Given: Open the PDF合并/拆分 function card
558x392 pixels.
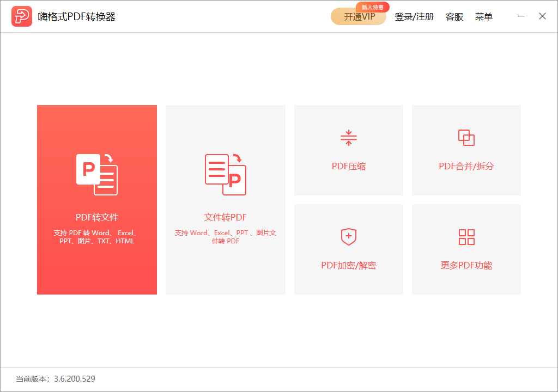Looking at the screenshot, I should point(466,150).
